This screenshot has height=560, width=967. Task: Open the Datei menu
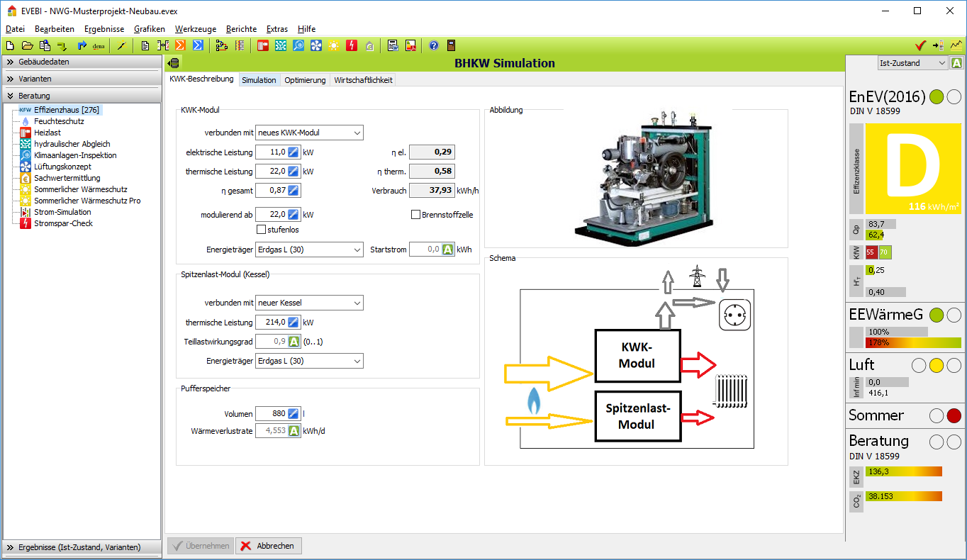pyautogui.click(x=15, y=29)
